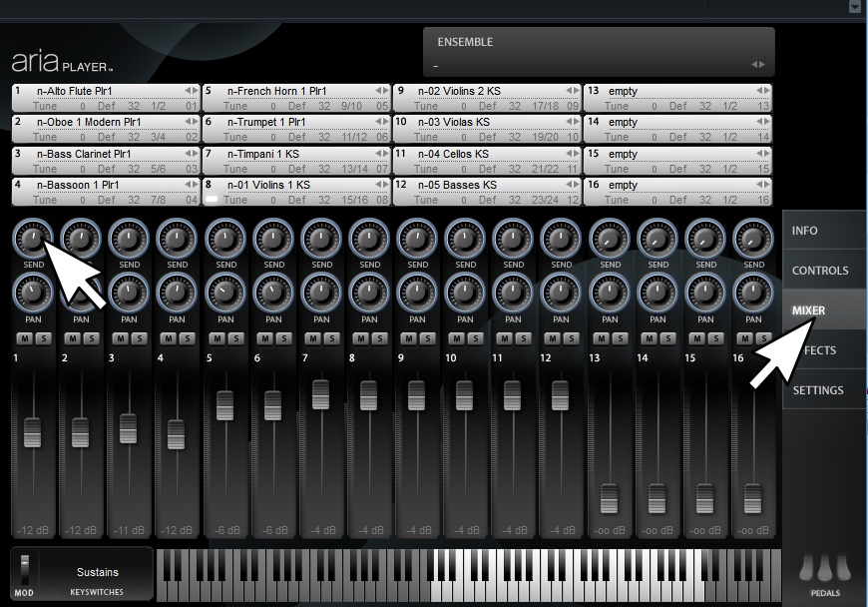868x607 pixels.
Task: Adjust the SEND knob for channel 16
Action: click(x=753, y=240)
